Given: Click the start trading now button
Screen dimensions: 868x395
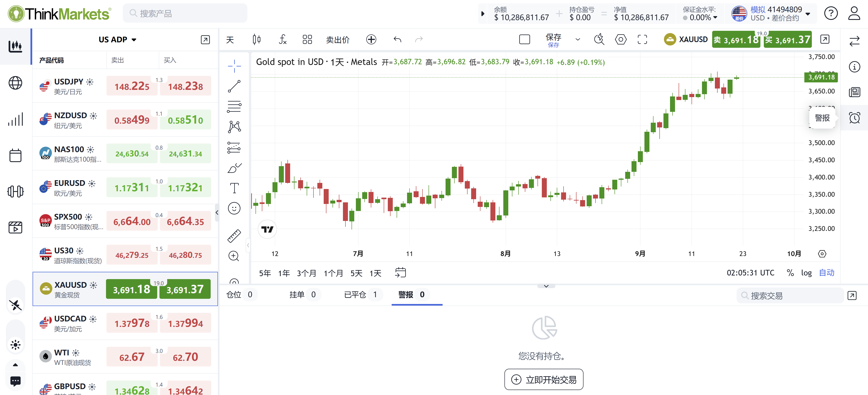Looking at the screenshot, I should point(543,380).
